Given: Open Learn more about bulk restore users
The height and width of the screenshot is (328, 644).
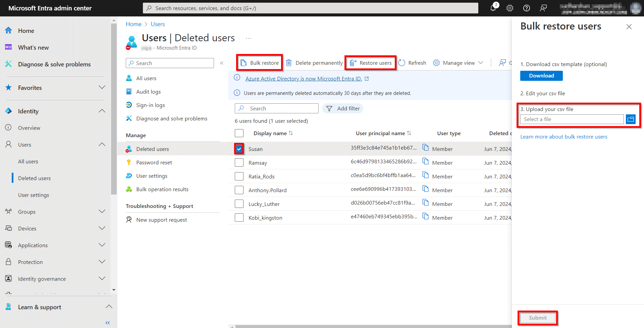Looking at the screenshot, I should coord(563,136).
